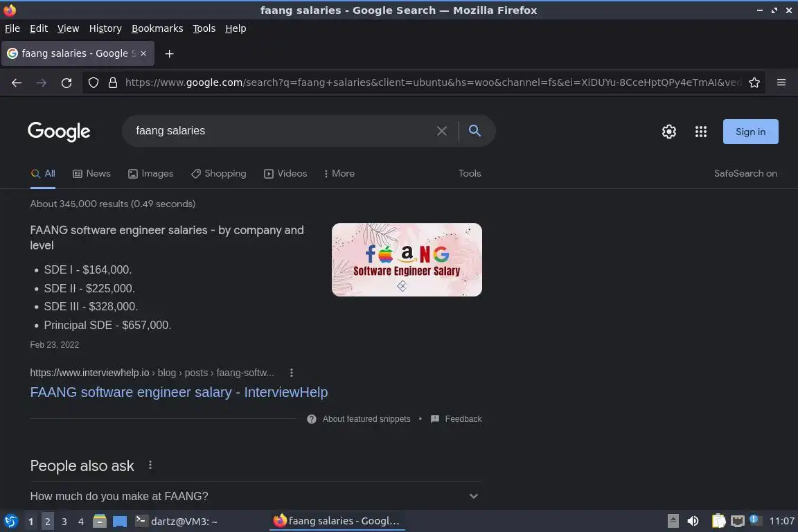
Task: Go to Google home via logo
Action: click(x=59, y=132)
